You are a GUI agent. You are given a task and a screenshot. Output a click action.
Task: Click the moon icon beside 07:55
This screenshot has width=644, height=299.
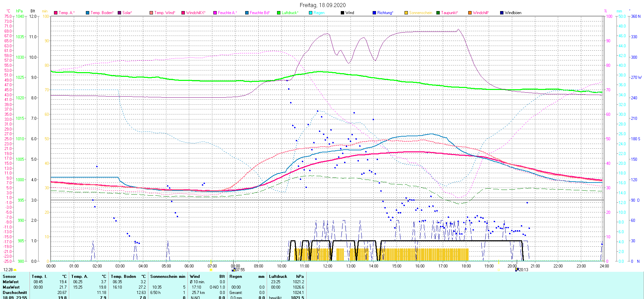pos(233,270)
